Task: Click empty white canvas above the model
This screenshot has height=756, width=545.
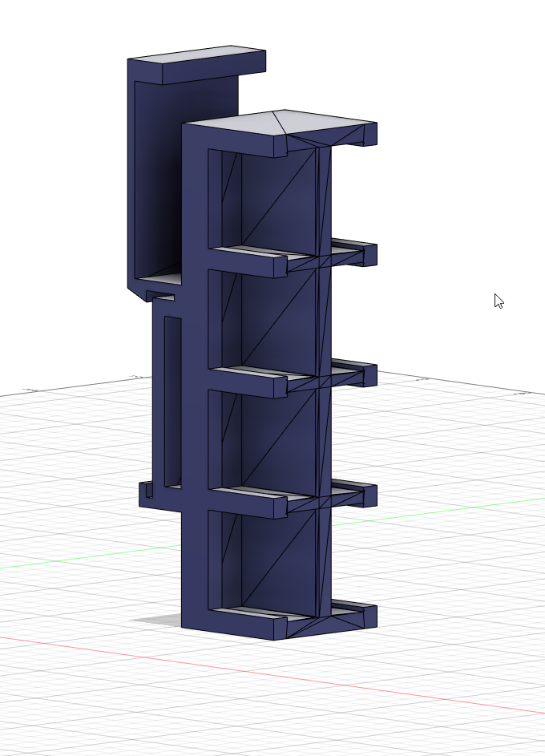Action: [401, 48]
